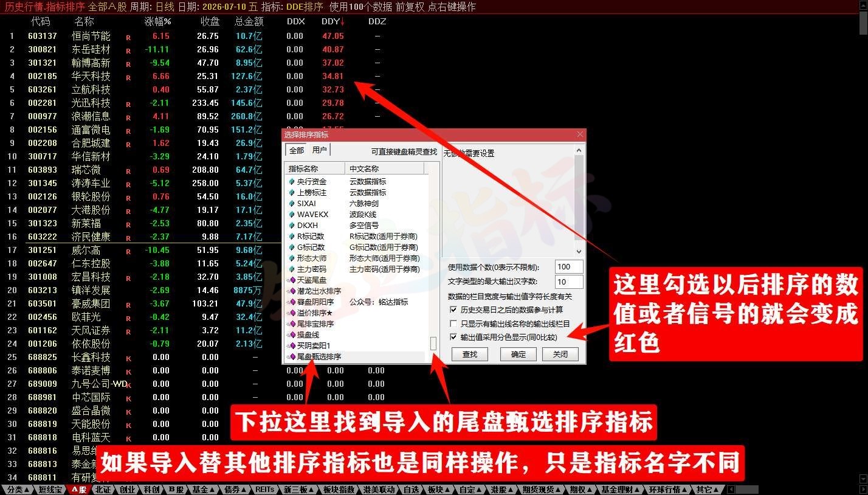The height and width of the screenshot is (495, 868).
Task: Close the 选择排序指标 dialog with X
Action: 580,134
